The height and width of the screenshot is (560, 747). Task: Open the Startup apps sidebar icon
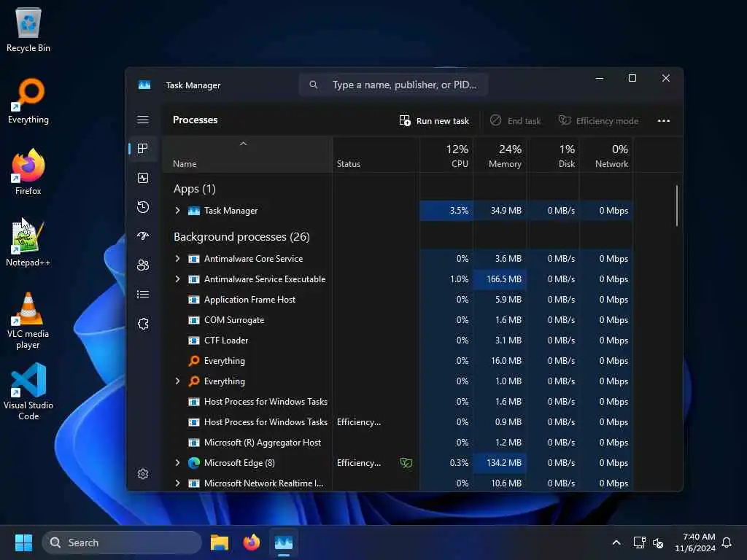pos(143,236)
